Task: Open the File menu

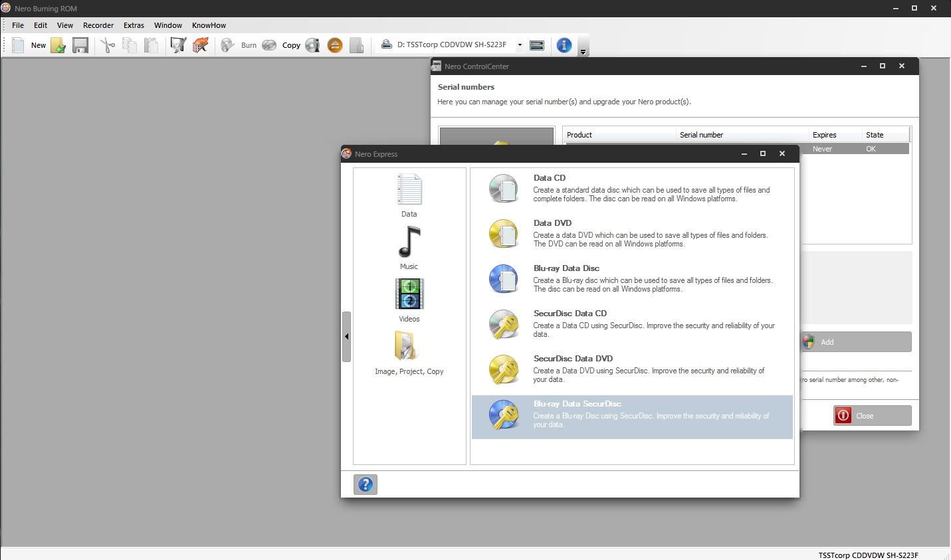Action: click(18, 25)
